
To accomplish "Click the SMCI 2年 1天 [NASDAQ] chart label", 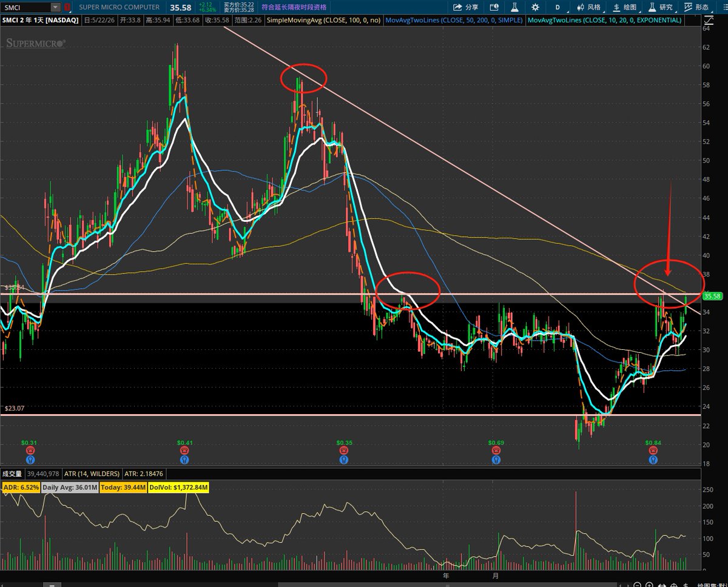I will click(x=40, y=20).
